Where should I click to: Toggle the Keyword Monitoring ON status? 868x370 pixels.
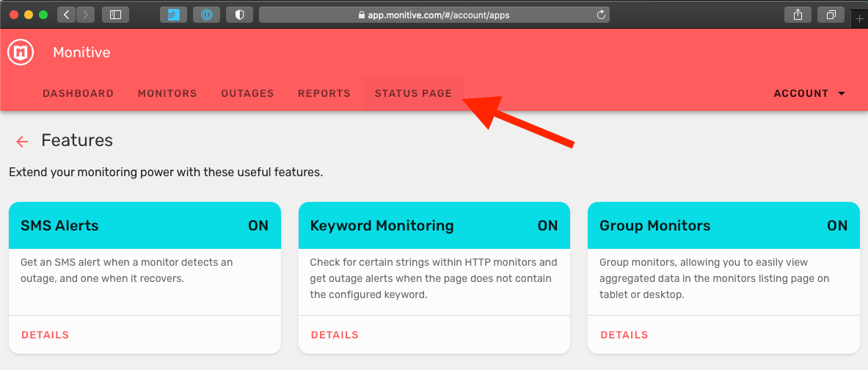pyautogui.click(x=548, y=225)
